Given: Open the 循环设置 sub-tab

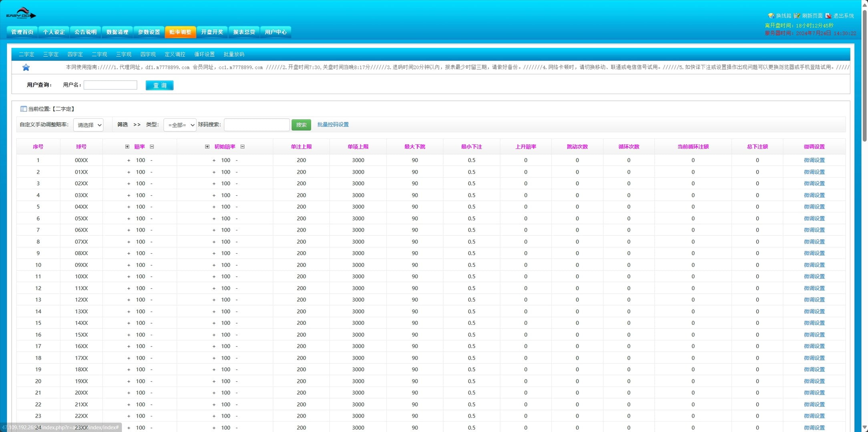Looking at the screenshot, I should click(x=204, y=54).
